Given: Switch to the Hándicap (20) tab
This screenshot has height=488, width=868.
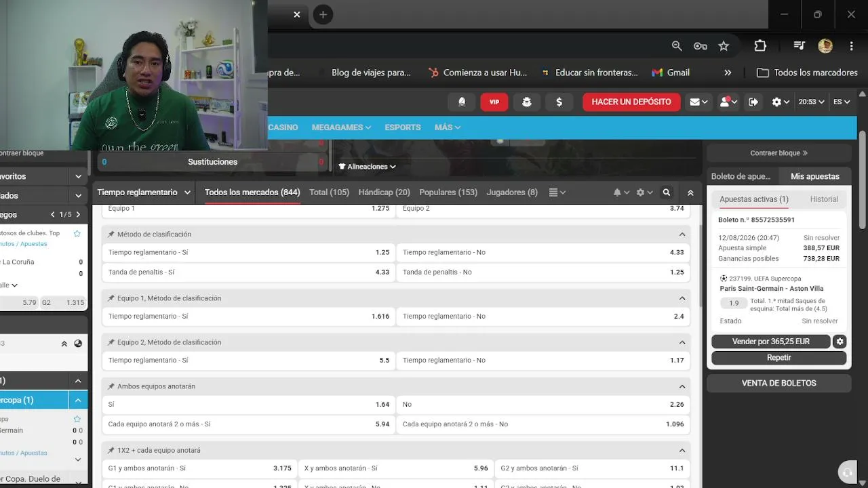Looking at the screenshot, I should point(384,192).
